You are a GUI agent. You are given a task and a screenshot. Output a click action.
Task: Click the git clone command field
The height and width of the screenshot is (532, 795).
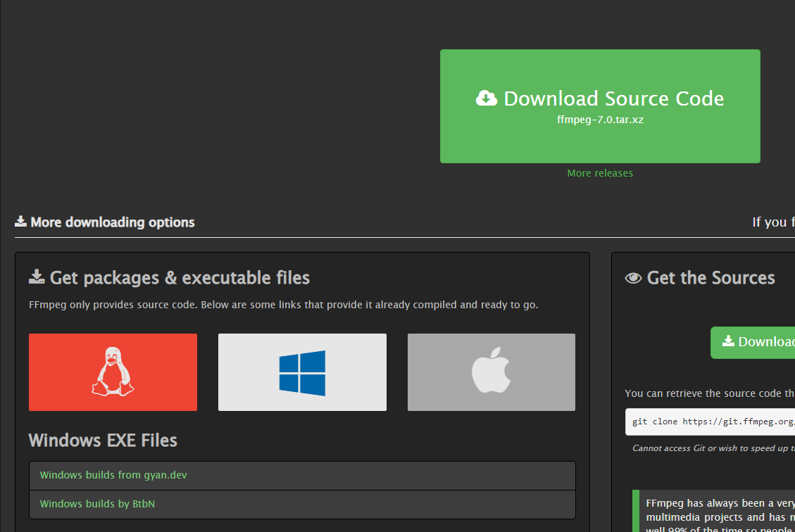(711, 422)
